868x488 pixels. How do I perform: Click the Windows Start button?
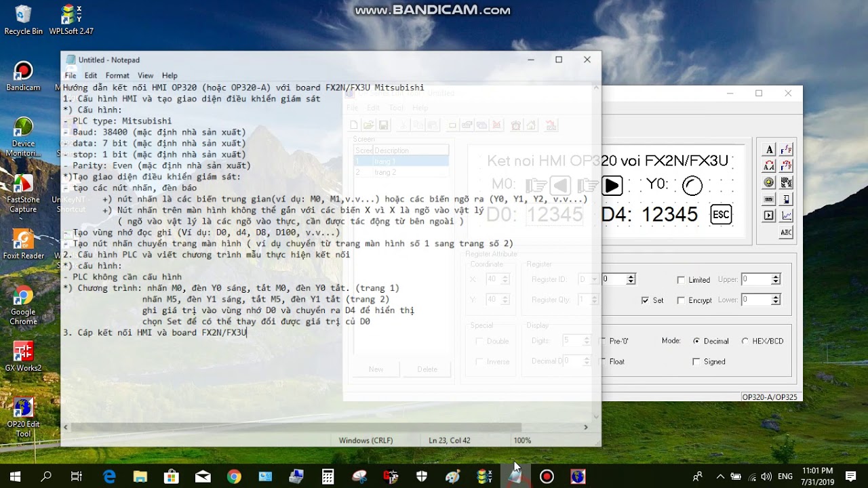[x=15, y=476]
